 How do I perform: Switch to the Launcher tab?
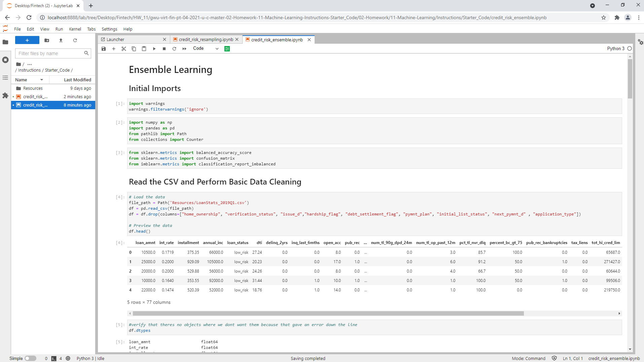click(134, 40)
